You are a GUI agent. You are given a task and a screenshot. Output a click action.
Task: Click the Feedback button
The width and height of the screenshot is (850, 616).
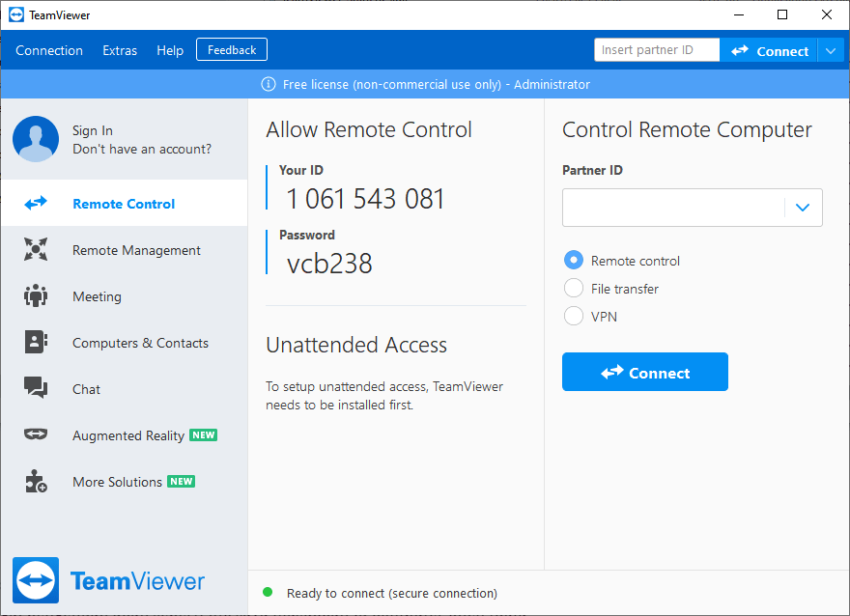coord(232,50)
